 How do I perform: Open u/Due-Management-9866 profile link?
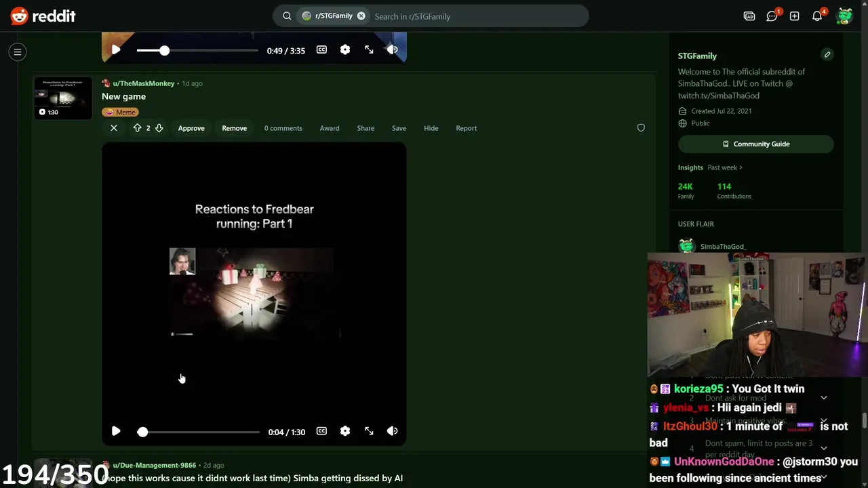pos(155,465)
